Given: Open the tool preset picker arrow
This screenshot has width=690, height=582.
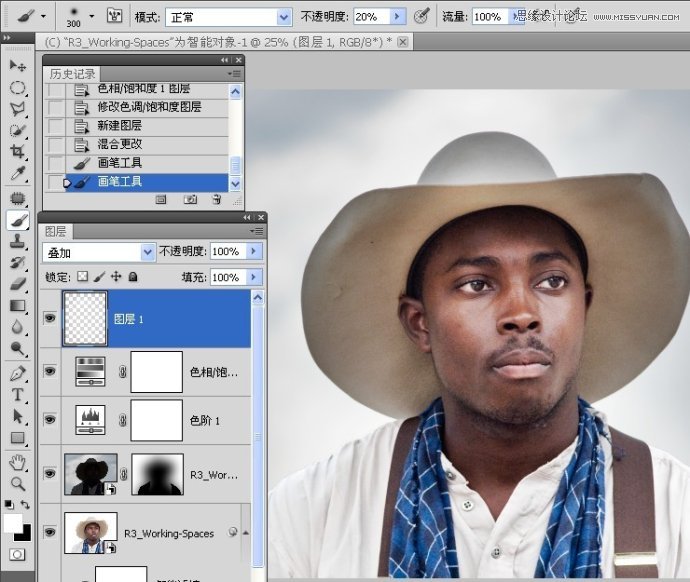Looking at the screenshot, I should coord(43,17).
